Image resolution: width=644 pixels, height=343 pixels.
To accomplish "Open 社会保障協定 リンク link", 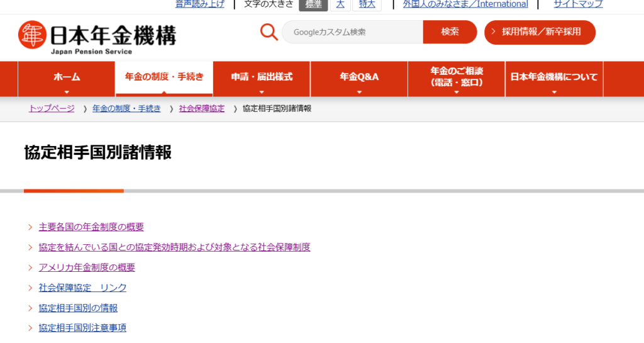I will pos(82,288).
